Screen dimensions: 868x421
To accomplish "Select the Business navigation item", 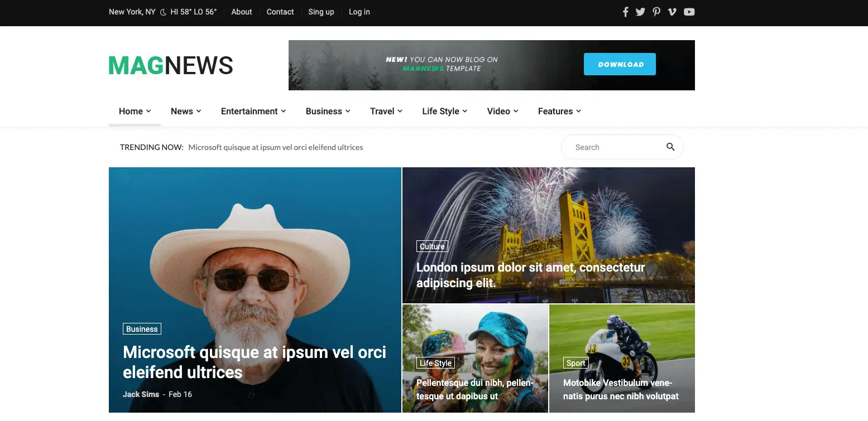I will [324, 111].
